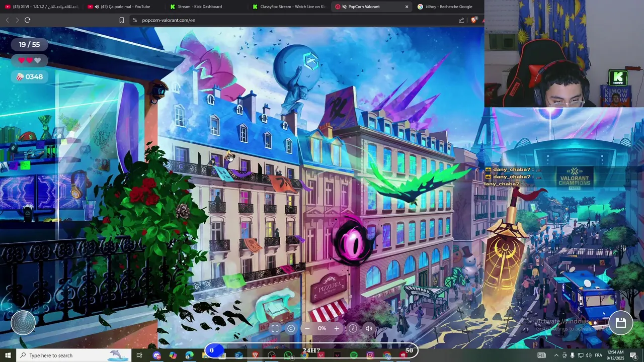Reload the page
644x362 pixels.
point(27,20)
